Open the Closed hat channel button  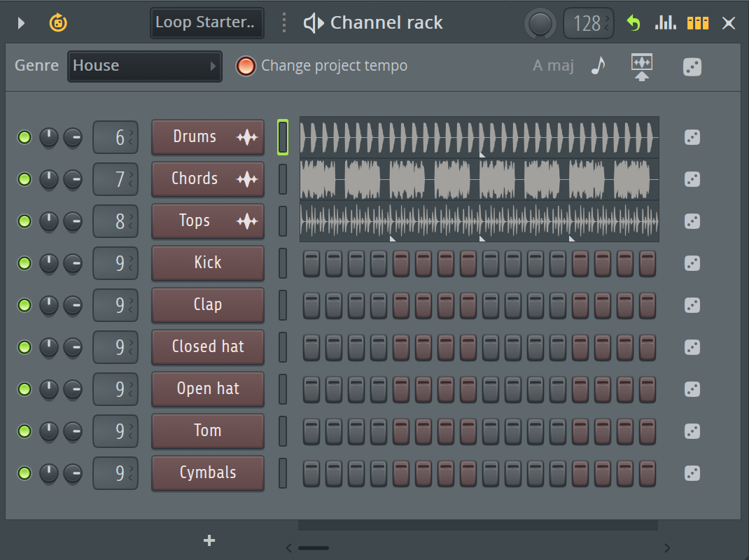point(208,347)
